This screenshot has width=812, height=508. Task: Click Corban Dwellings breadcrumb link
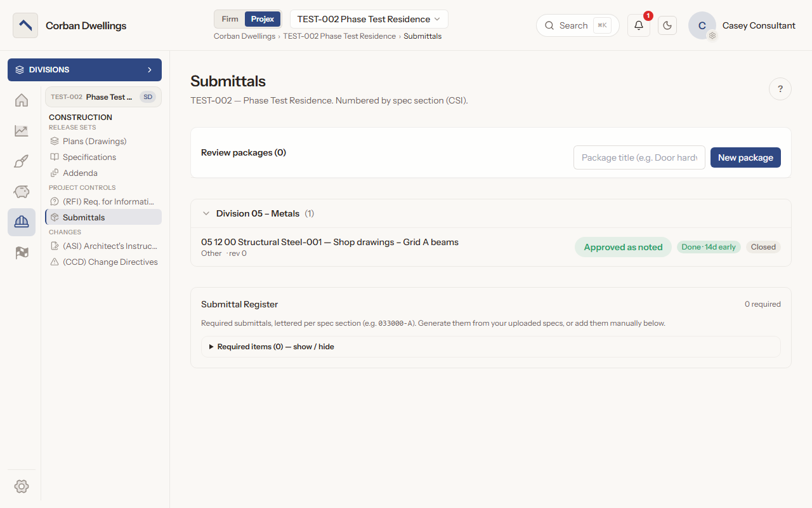(x=244, y=36)
